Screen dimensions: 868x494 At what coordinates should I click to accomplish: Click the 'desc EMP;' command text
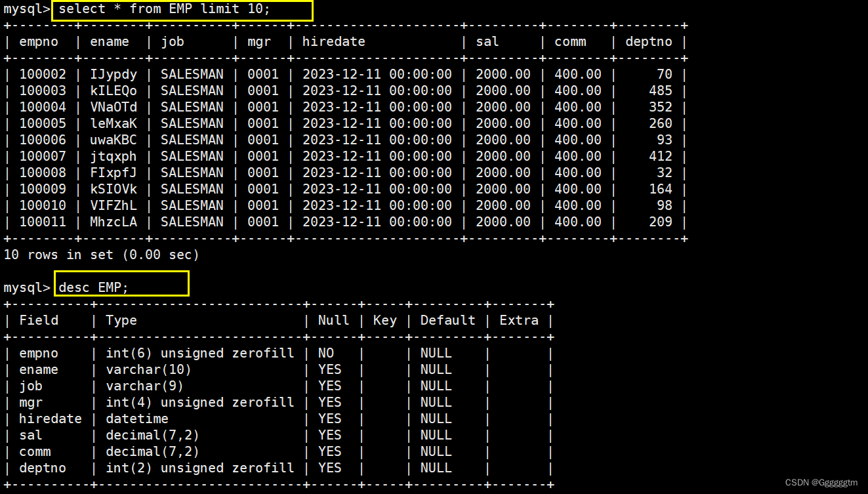click(94, 287)
